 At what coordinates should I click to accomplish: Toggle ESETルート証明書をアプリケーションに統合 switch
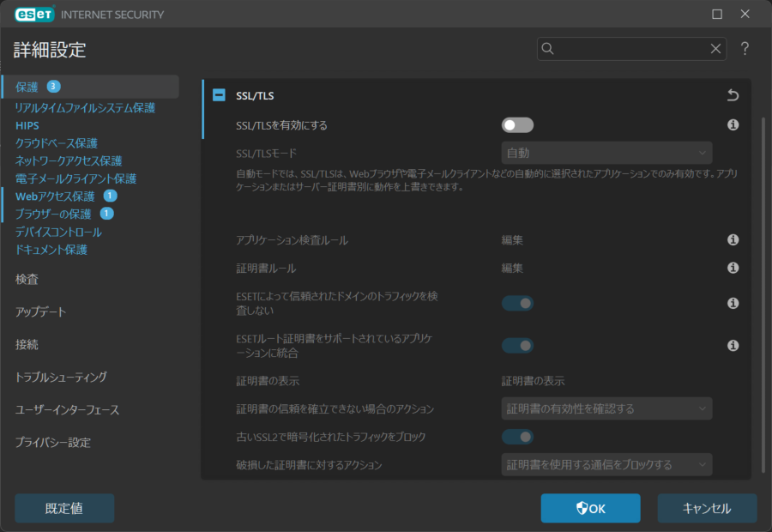click(517, 346)
